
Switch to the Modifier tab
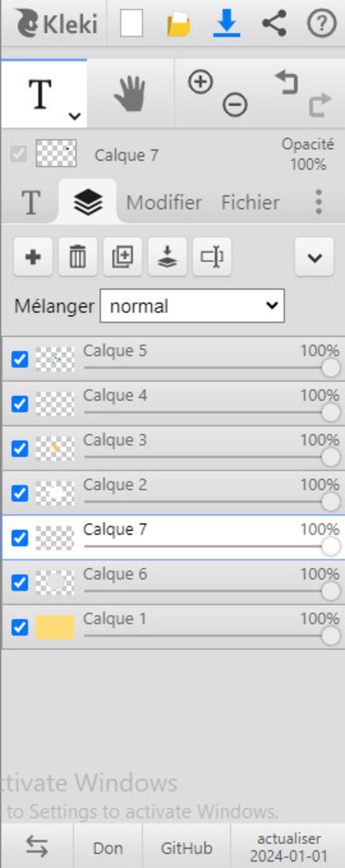[x=164, y=203]
